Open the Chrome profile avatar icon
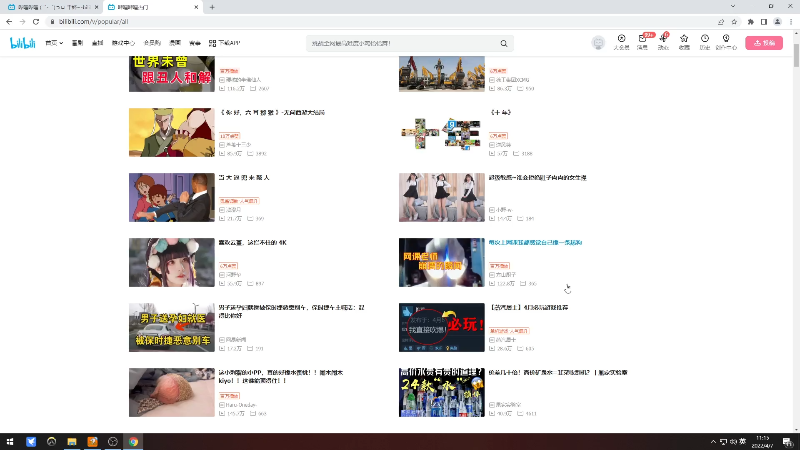The image size is (800, 450). pyautogui.click(x=777, y=21)
